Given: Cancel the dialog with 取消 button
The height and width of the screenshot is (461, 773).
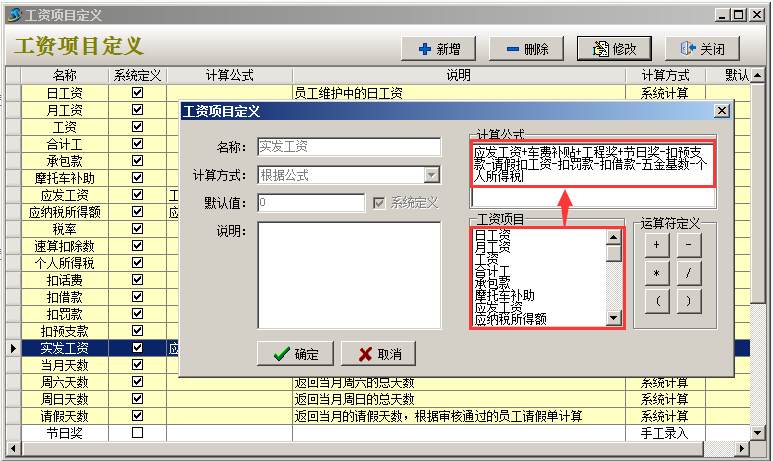Looking at the screenshot, I should tap(378, 354).
